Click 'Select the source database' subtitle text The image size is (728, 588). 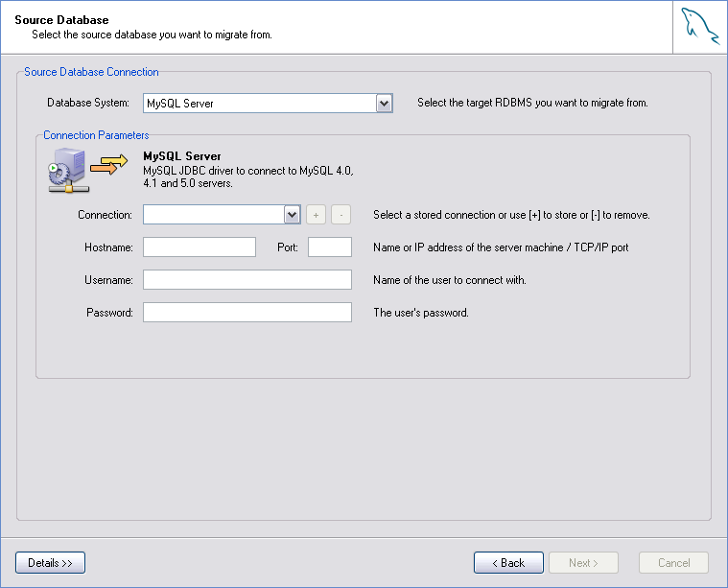[152, 35]
